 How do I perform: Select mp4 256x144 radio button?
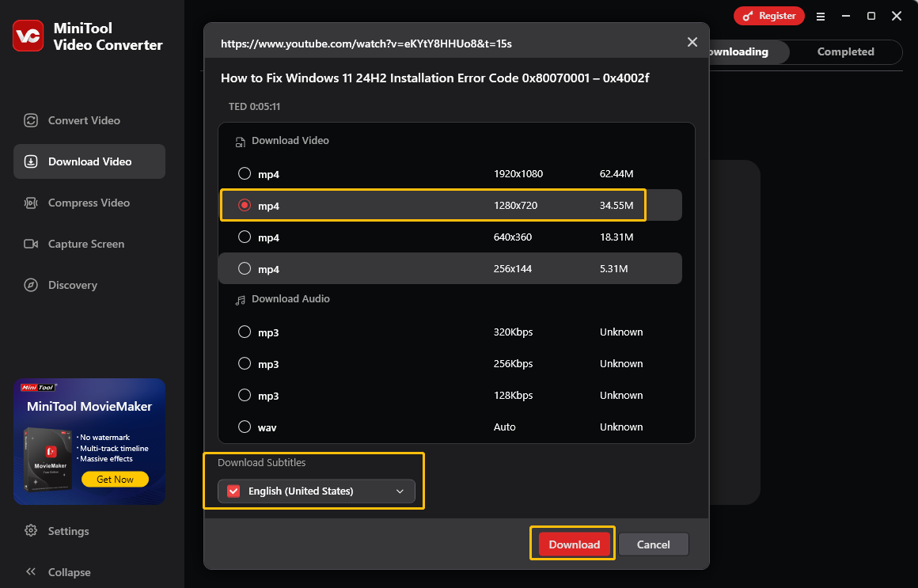[244, 268]
